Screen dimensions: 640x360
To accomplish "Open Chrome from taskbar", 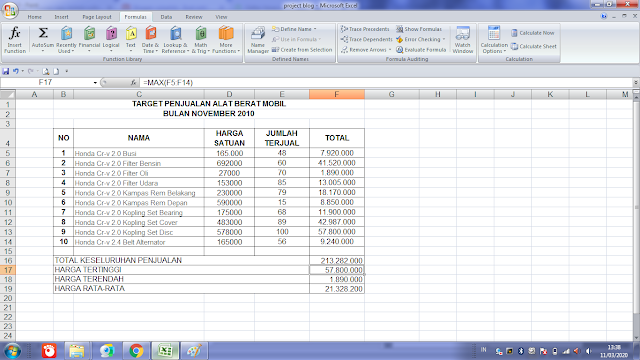I will 136,351.
